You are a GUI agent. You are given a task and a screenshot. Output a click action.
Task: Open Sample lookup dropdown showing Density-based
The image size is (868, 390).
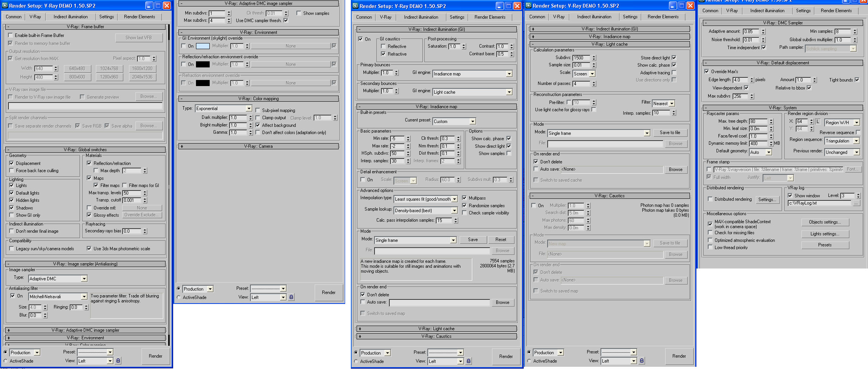(426, 211)
